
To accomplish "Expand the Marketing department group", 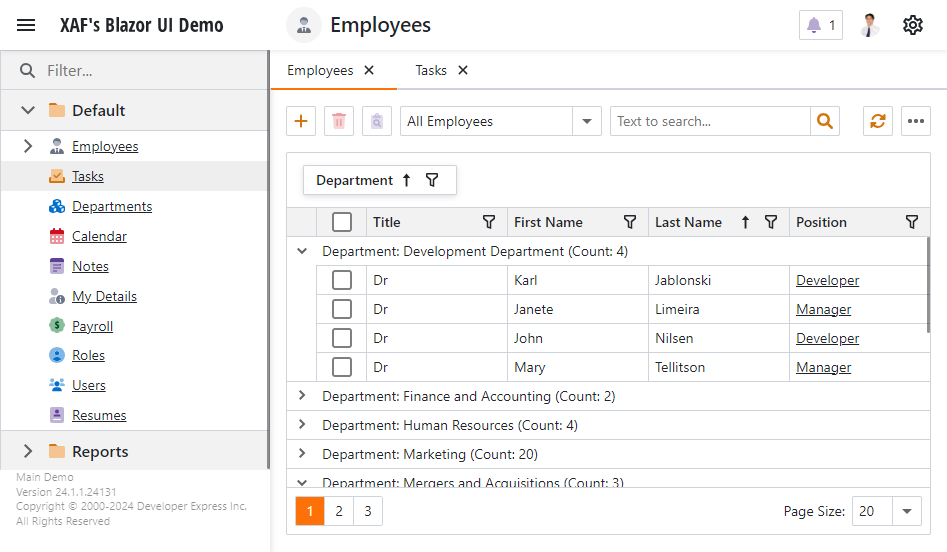I will (x=302, y=454).
